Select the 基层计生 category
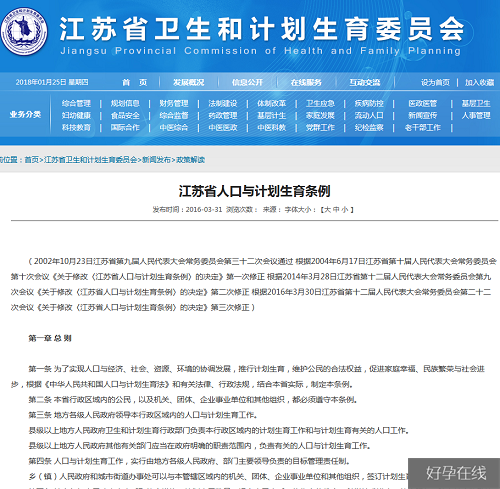This screenshot has width=500, height=489. point(272,116)
